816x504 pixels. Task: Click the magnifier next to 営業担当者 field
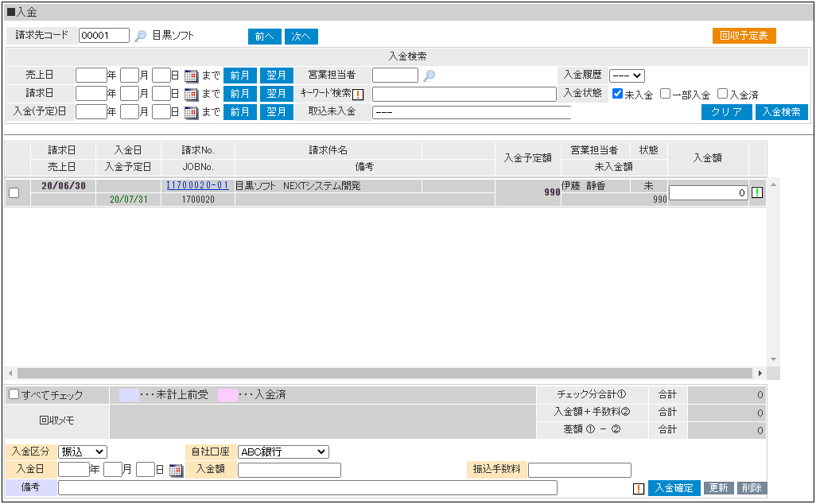(429, 76)
